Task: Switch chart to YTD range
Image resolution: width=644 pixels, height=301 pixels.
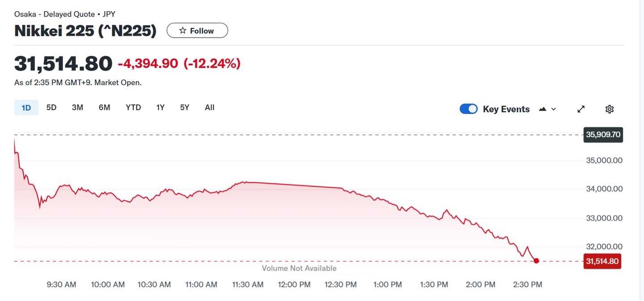Action: [x=133, y=107]
